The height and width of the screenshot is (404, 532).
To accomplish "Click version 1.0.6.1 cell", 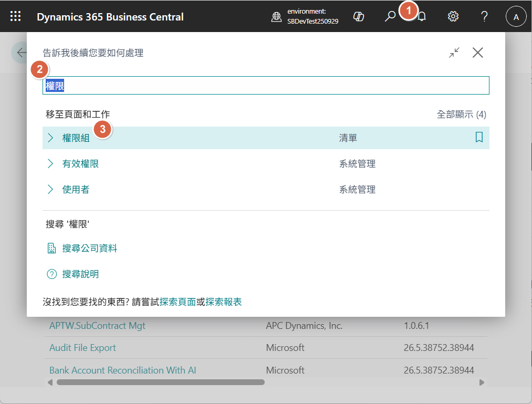I will coord(416,326).
